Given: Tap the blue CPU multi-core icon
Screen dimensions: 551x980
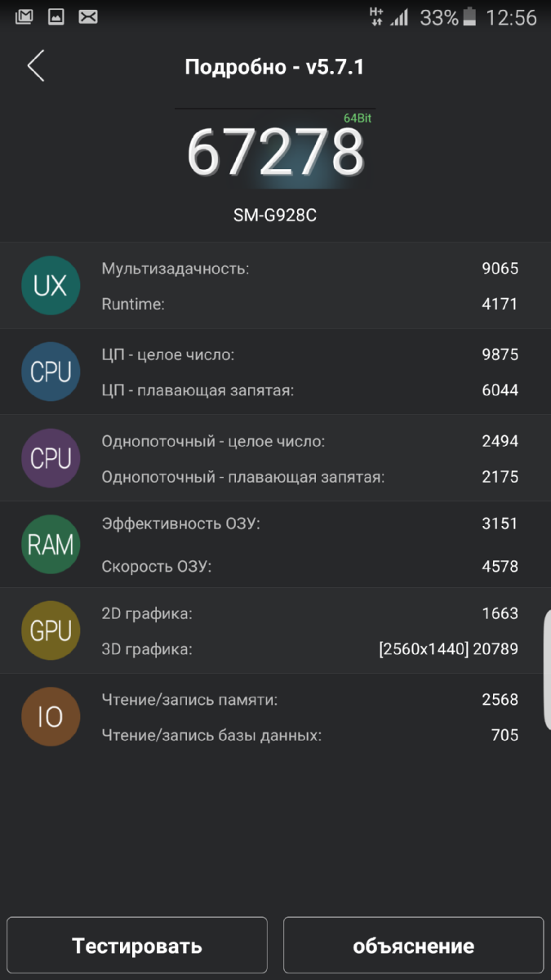Looking at the screenshot, I should coord(51,372).
